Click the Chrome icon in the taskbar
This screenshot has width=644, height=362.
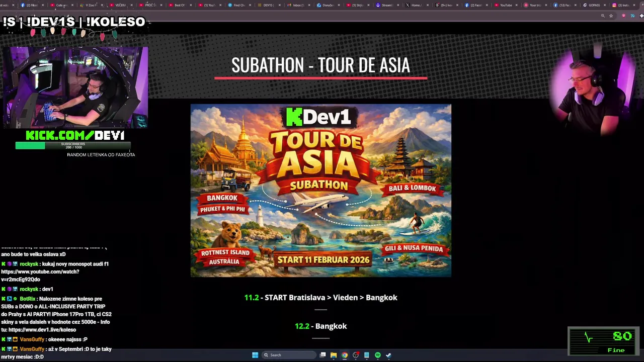click(x=345, y=355)
